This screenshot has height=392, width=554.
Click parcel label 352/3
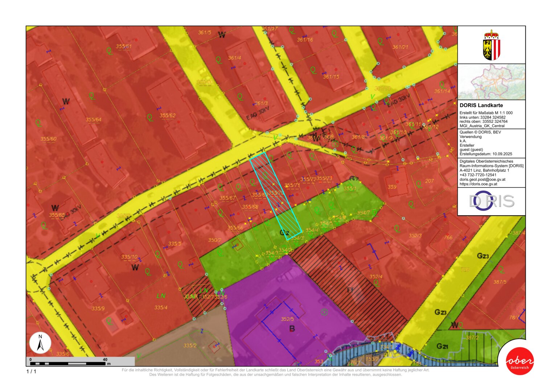(x=415, y=236)
